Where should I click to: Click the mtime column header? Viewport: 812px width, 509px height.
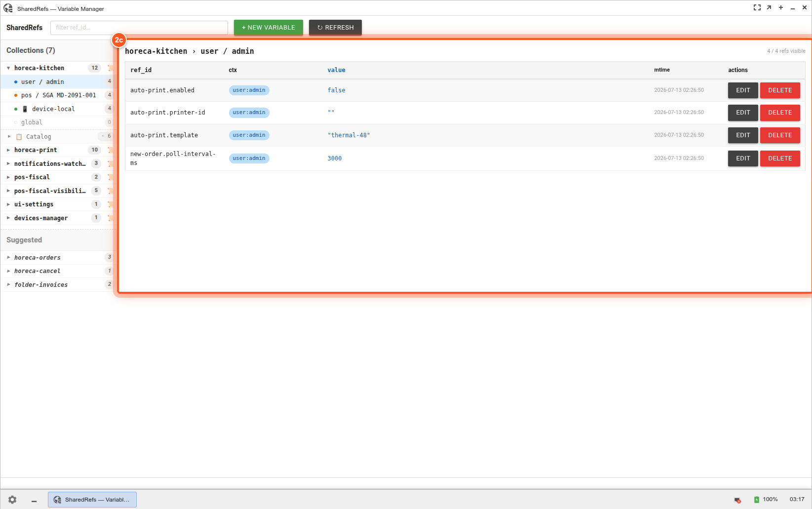click(662, 70)
